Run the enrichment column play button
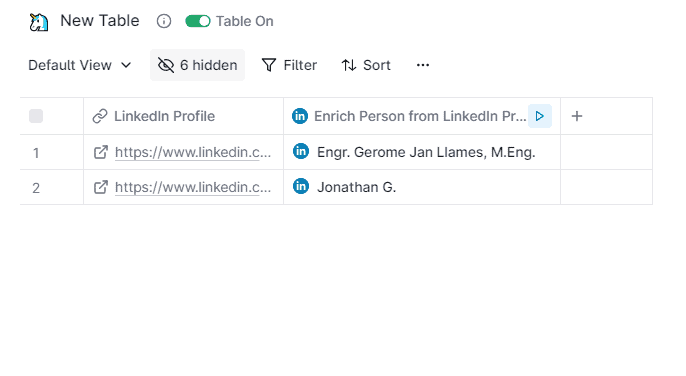 tap(540, 116)
